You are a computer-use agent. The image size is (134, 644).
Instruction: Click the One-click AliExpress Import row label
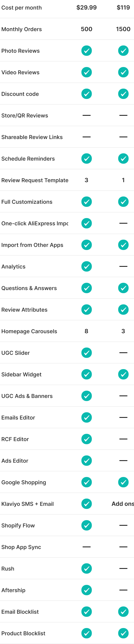point(35,223)
